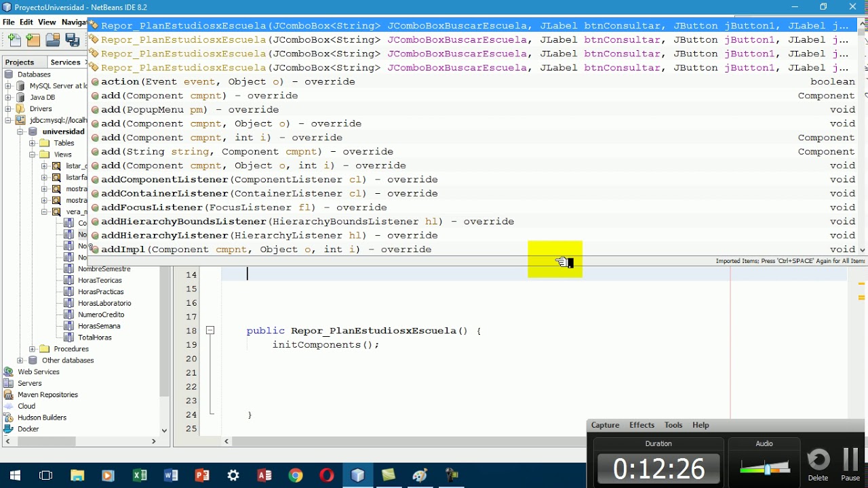Viewport: 868px width, 488px height.
Task: Open the Maven Repositories node
Action: click(x=47, y=395)
